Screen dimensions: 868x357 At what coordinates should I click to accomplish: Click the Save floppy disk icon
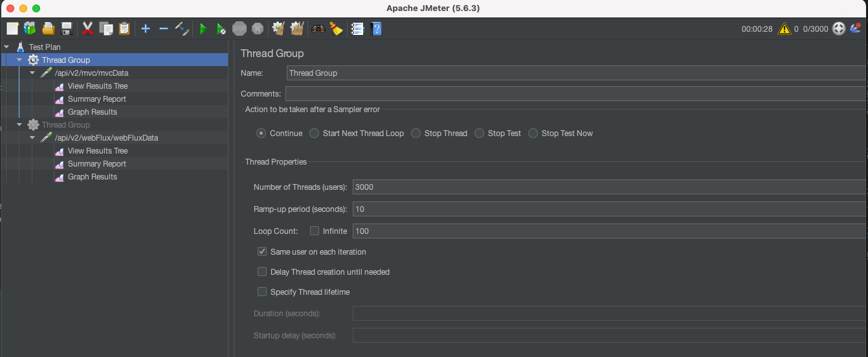(x=66, y=29)
